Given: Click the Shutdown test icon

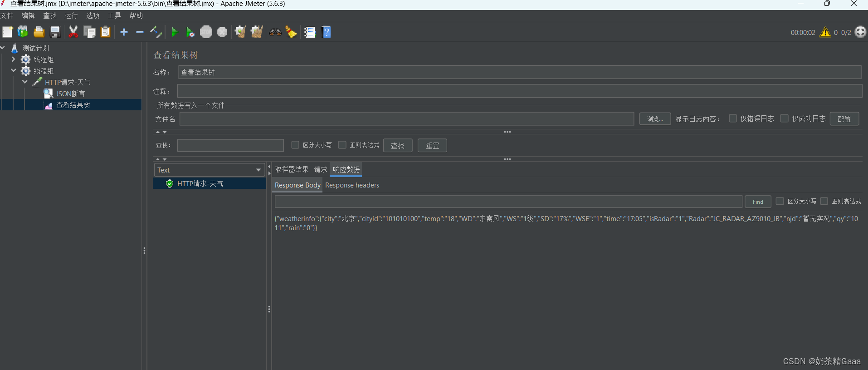Looking at the screenshot, I should [222, 32].
